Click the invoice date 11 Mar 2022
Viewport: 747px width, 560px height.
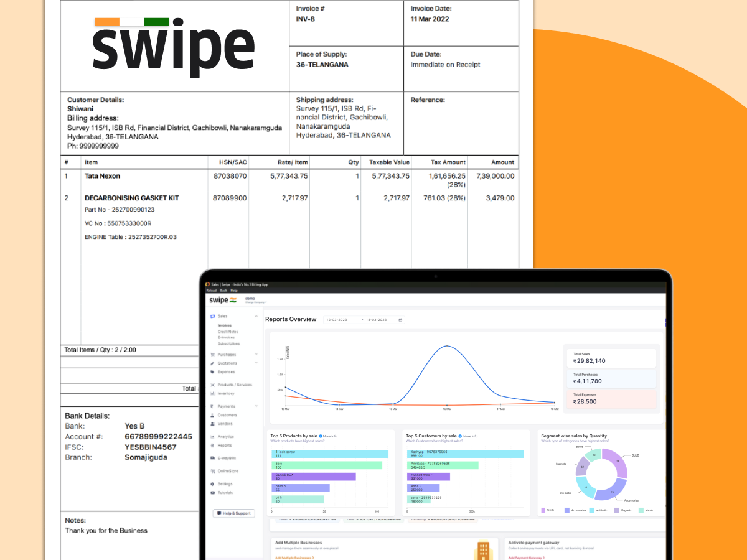pyautogui.click(x=430, y=19)
